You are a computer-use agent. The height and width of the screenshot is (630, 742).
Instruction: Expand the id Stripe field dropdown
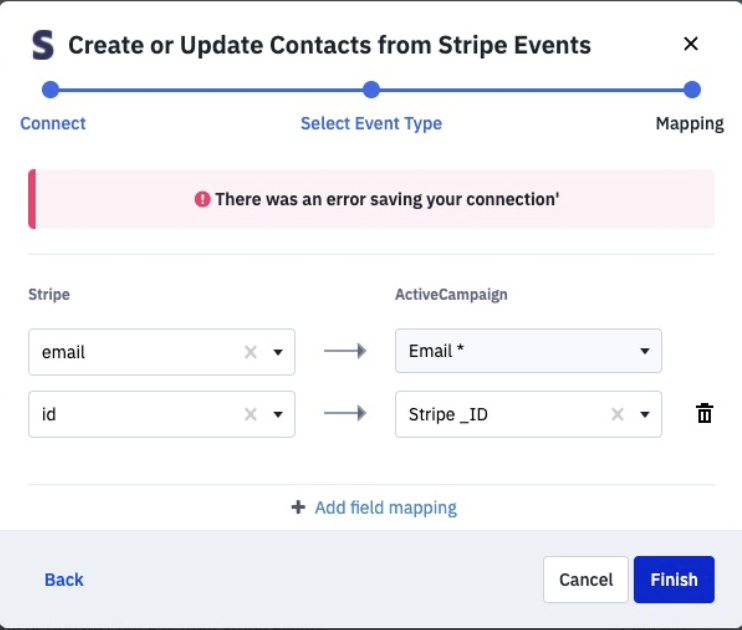[x=278, y=414]
